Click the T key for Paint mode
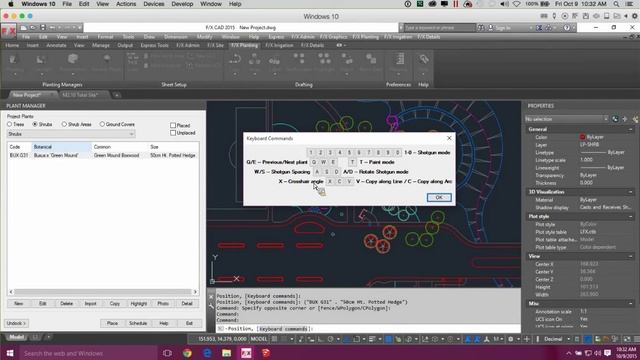The height and width of the screenshot is (360, 640). click(352, 162)
